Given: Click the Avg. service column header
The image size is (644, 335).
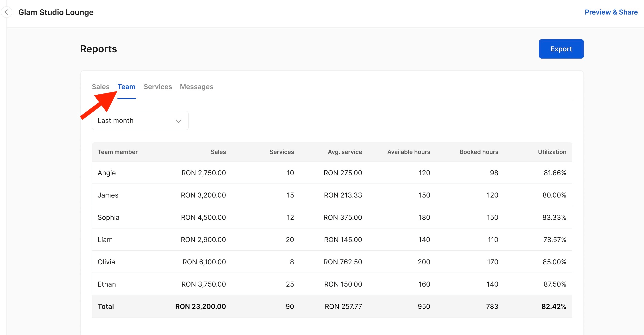Looking at the screenshot, I should point(344,152).
